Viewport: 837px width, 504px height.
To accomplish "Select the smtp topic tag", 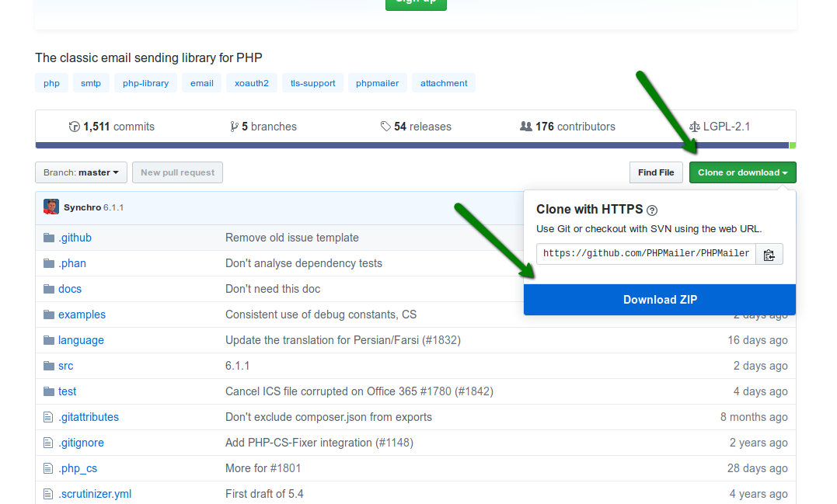I will pyautogui.click(x=91, y=83).
